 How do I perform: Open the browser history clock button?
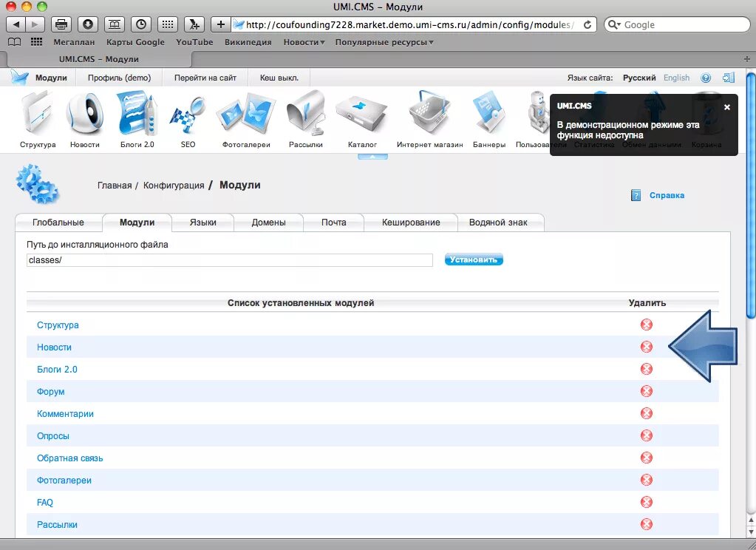coord(141,24)
